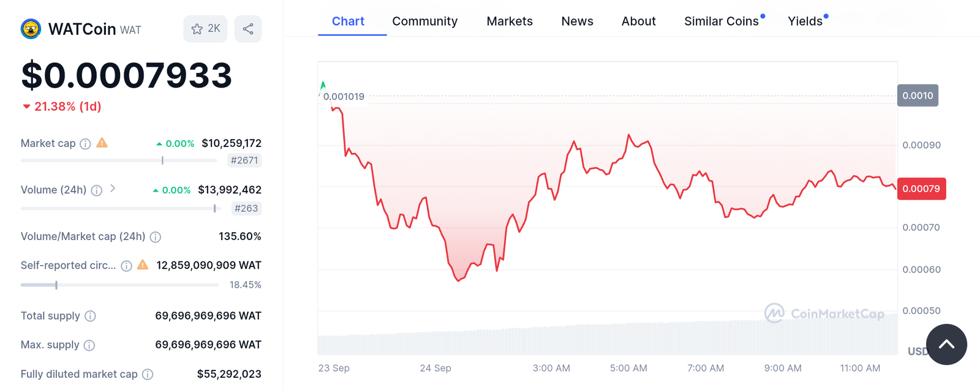Click the Volume rank progress bar
The height and width of the screenshot is (390, 980).
[x=121, y=208]
